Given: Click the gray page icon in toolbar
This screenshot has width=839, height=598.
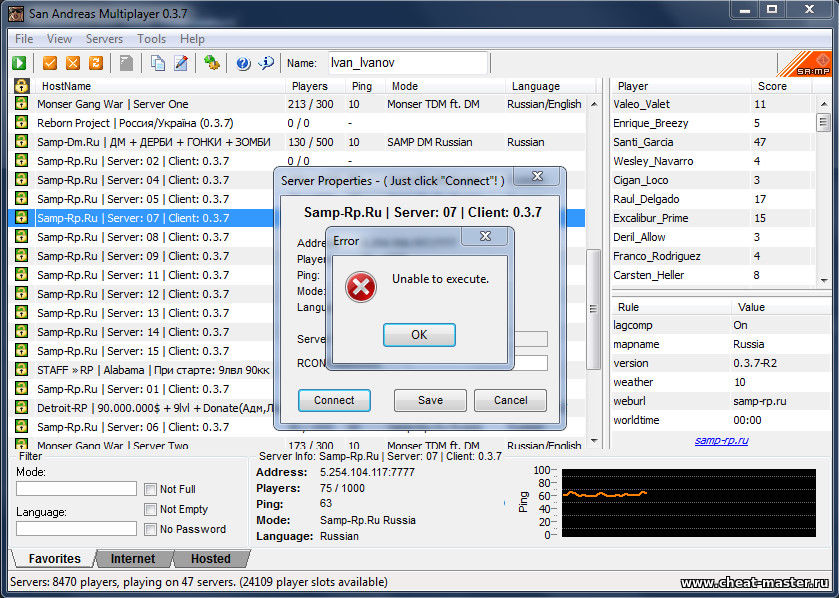Looking at the screenshot, I should 127,63.
